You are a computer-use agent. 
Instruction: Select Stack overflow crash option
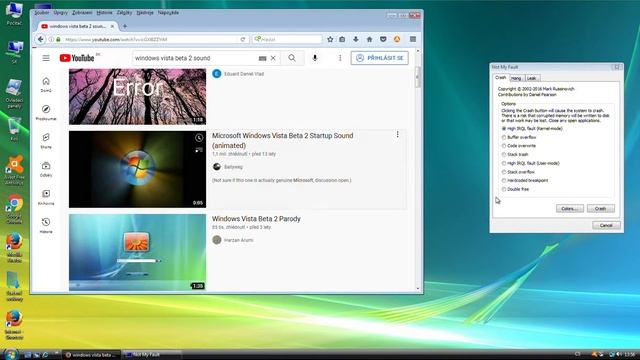[x=518, y=172]
